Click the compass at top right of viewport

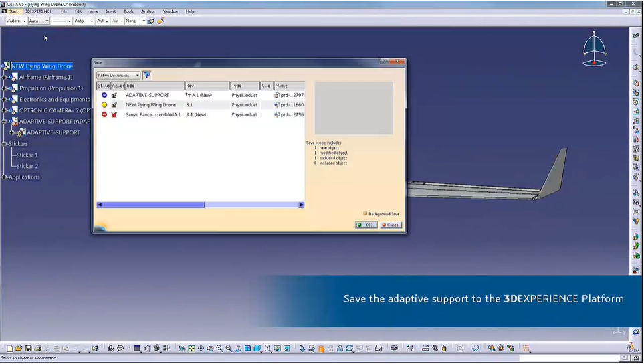click(593, 49)
